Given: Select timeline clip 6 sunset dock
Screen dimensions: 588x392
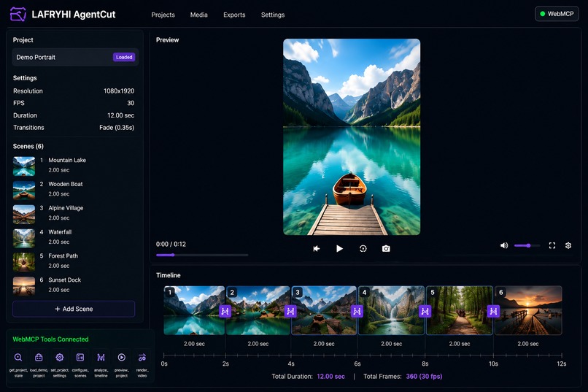Looking at the screenshot, I should 528,310.
